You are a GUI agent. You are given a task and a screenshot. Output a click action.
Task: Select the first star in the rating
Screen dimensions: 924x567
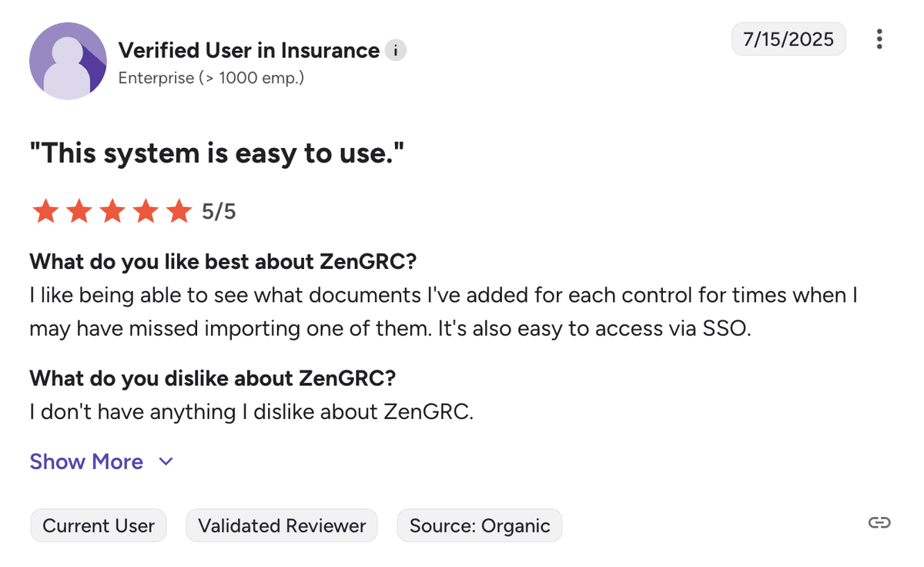(x=45, y=210)
